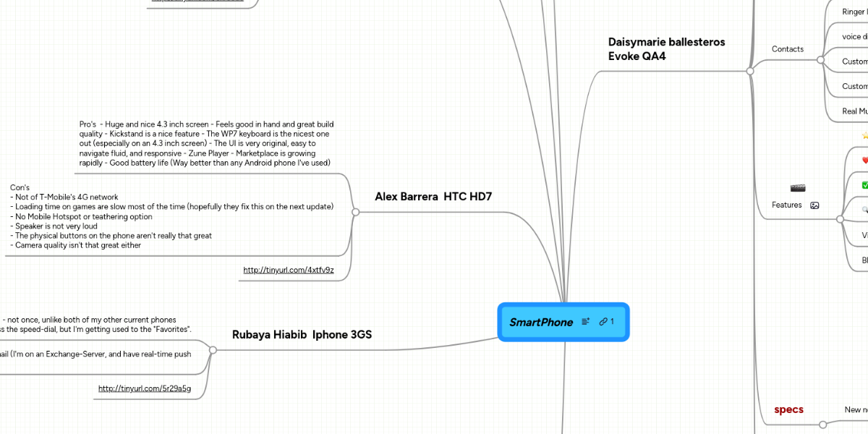The image size is (868, 434).
Task: Open link http://tinyurl.com/4xtfv9z
Action: (x=288, y=269)
